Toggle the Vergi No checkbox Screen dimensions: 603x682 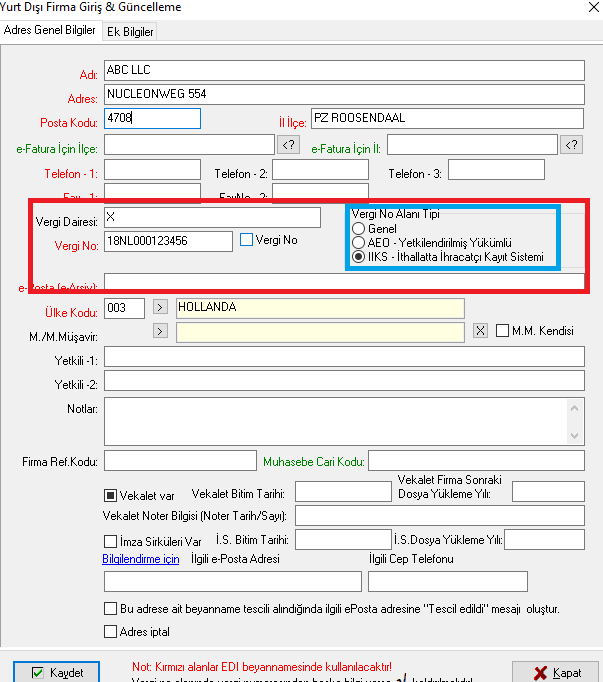[x=246, y=240]
